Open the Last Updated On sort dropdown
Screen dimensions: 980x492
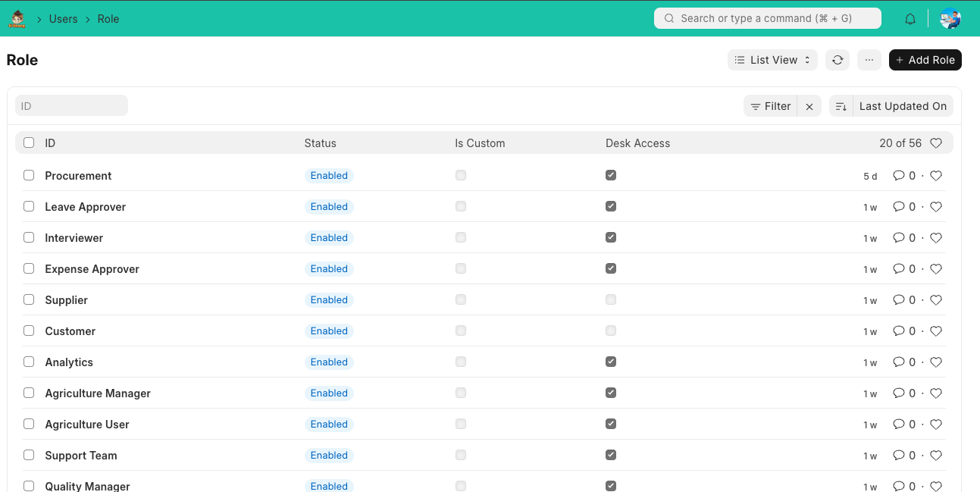[x=902, y=107]
